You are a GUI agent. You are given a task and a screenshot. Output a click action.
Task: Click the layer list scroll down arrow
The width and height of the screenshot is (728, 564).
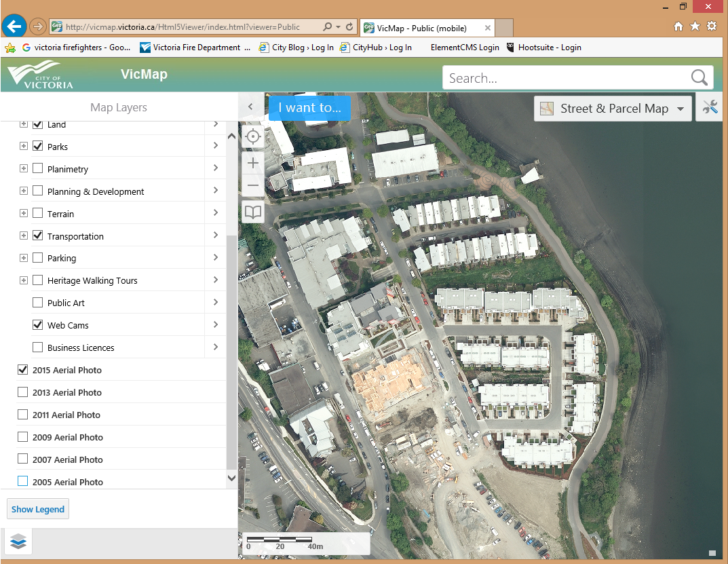[231, 478]
